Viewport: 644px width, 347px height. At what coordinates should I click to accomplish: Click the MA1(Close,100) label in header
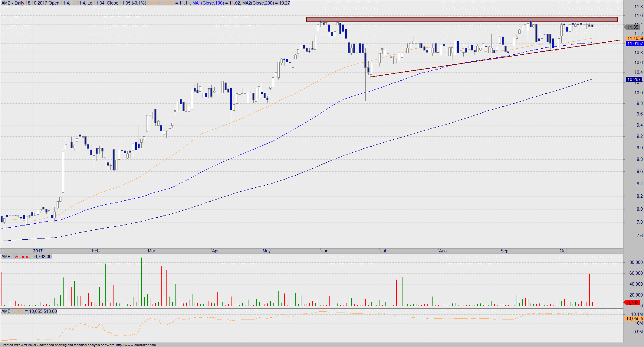pos(208,3)
